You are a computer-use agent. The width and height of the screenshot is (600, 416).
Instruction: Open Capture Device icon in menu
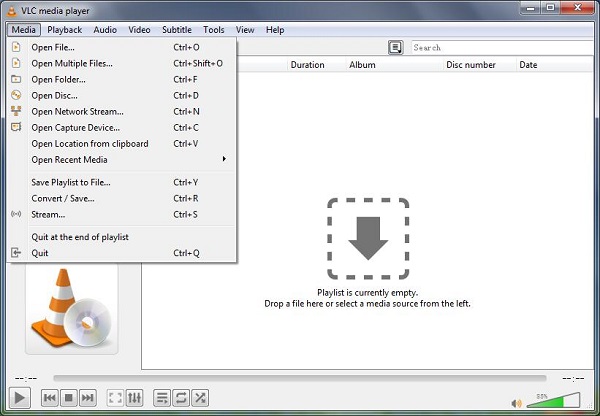[16, 127]
